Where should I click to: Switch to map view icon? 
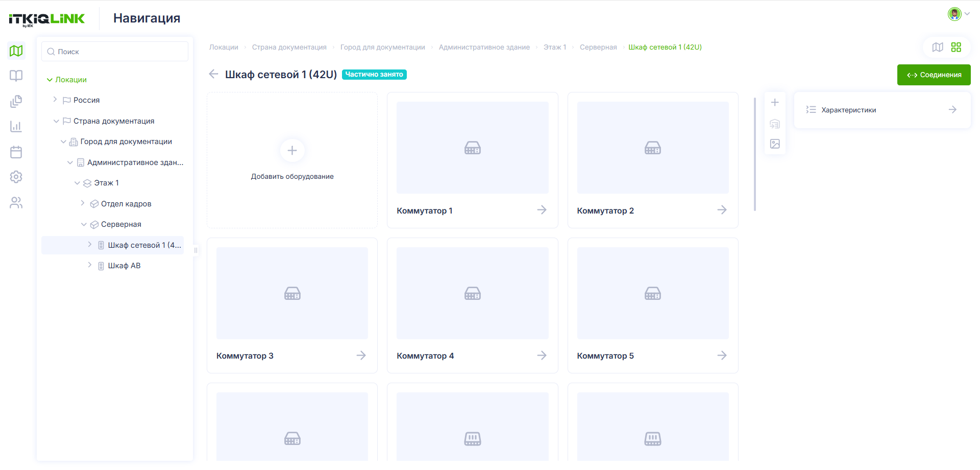(x=938, y=47)
